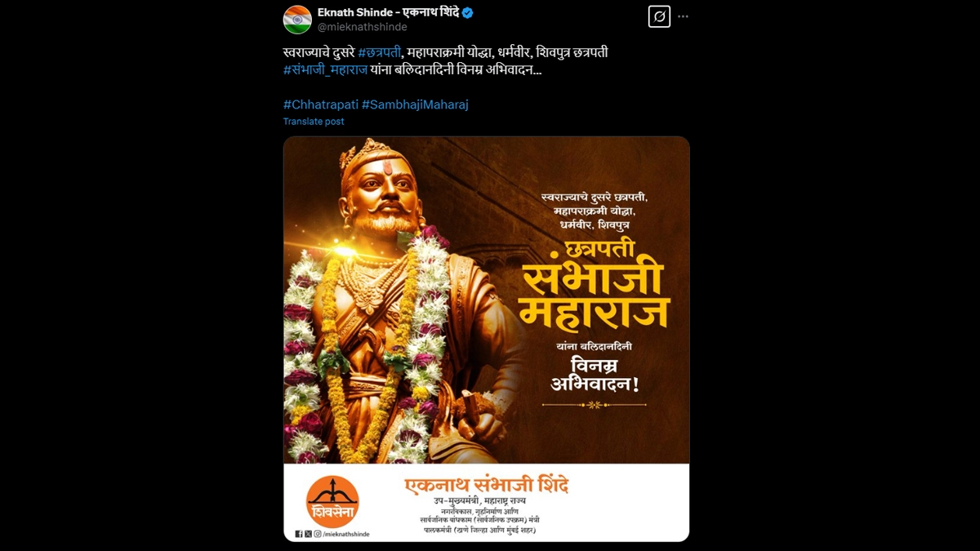Image resolution: width=980 pixels, height=551 pixels.
Task: Click the Facebook icon in the poster
Action: pos(299,534)
